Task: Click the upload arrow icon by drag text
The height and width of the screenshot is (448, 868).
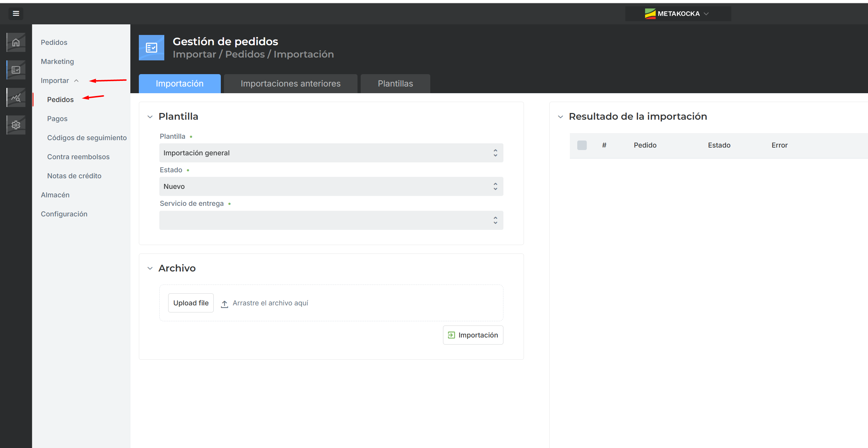Action: pos(224,304)
